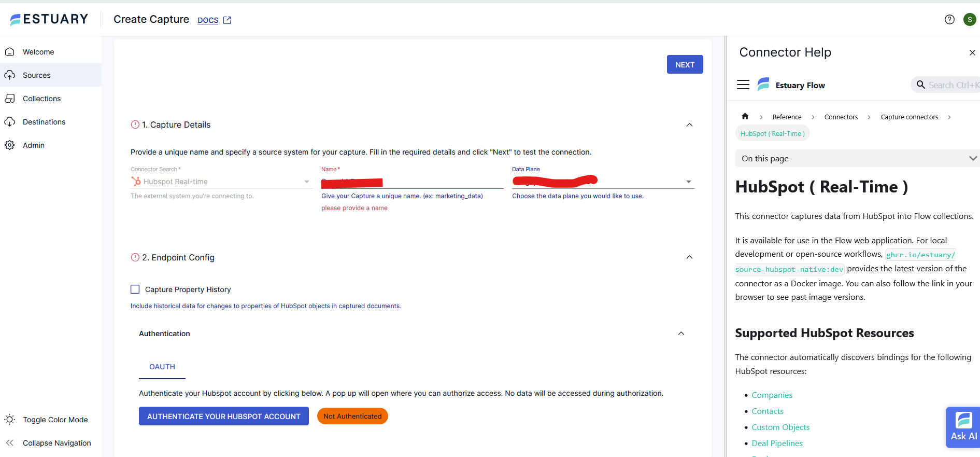Open the user avatar S menu
The width and height of the screenshot is (980, 457).
click(970, 19)
